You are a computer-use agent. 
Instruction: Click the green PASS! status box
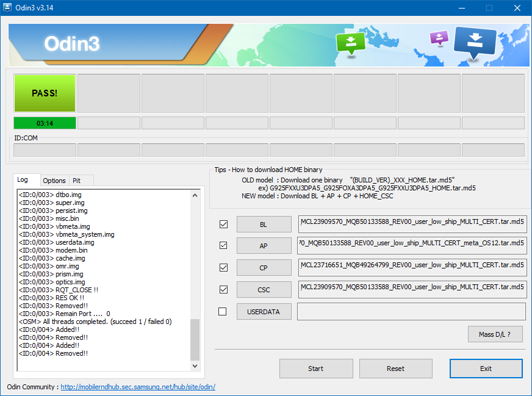[x=45, y=93]
